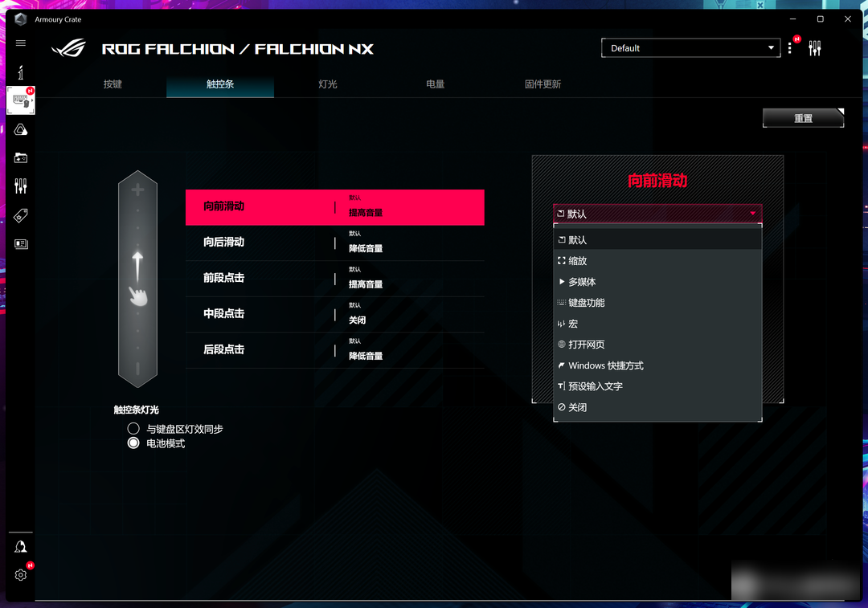Open the settings gear icon

click(20, 575)
